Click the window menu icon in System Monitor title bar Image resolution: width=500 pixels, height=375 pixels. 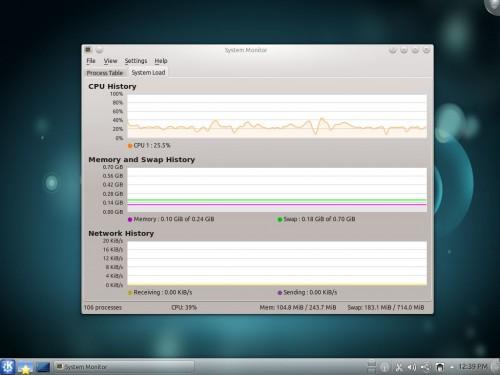(x=88, y=50)
